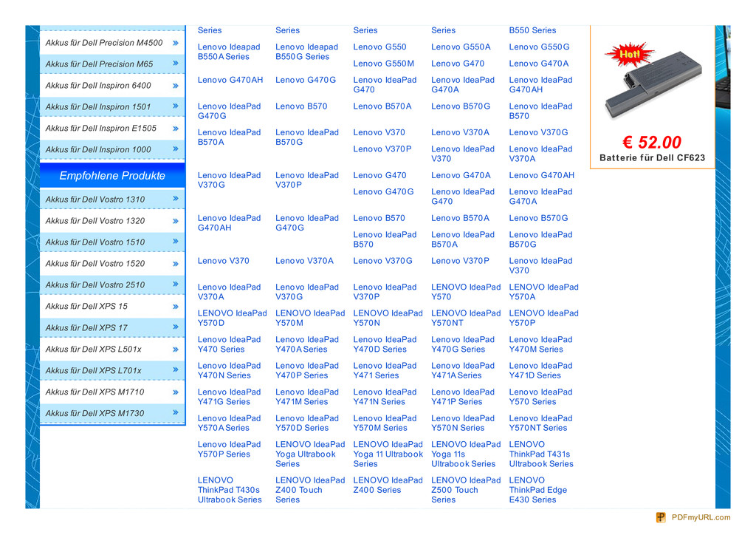Open the Lenovo G550G link

pos(539,47)
